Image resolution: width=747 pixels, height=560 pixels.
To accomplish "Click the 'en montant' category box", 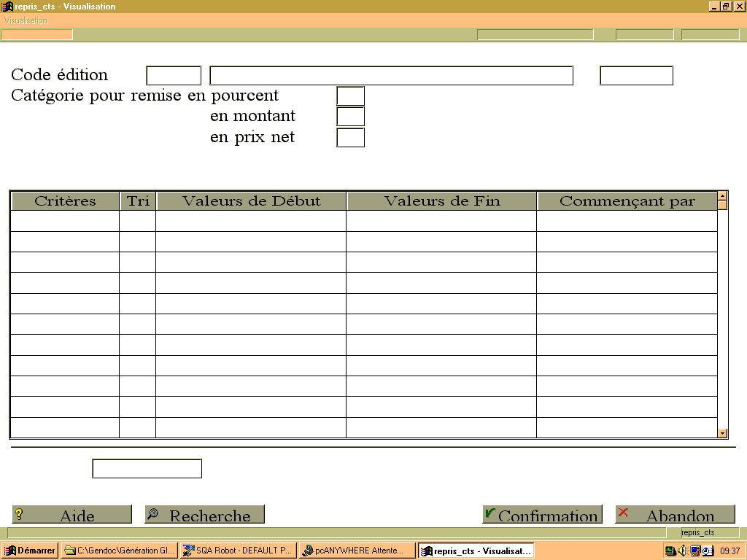I will point(351,117).
